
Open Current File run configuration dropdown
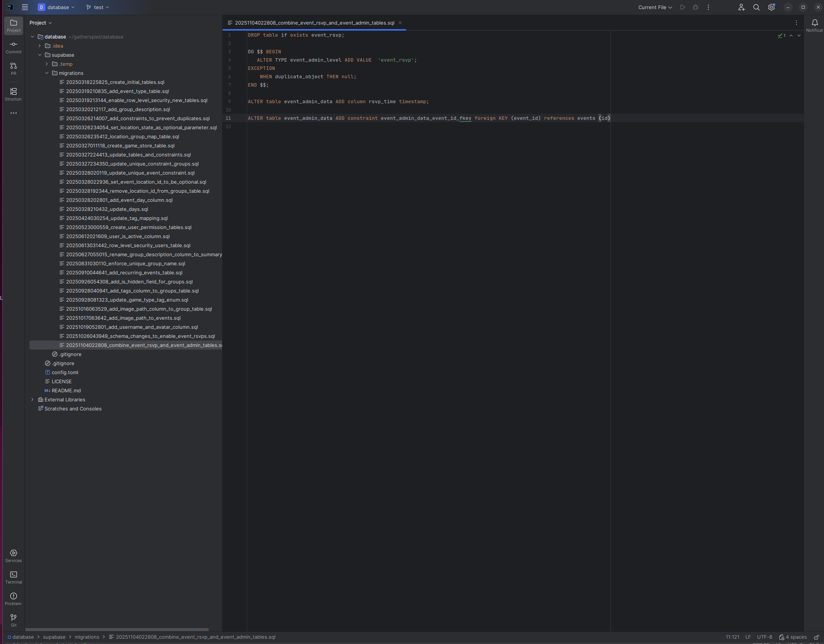point(655,7)
